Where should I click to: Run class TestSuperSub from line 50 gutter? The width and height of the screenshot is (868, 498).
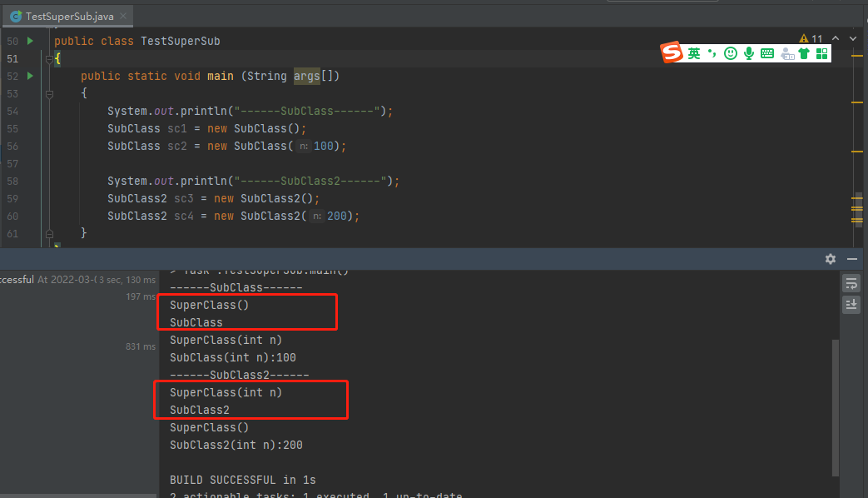click(31, 41)
